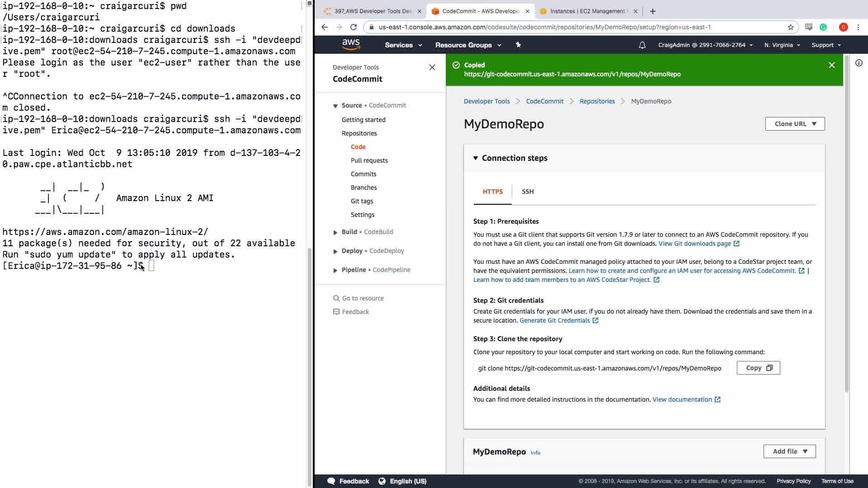
Task: Click the AWS logo home icon
Action: pos(351,44)
